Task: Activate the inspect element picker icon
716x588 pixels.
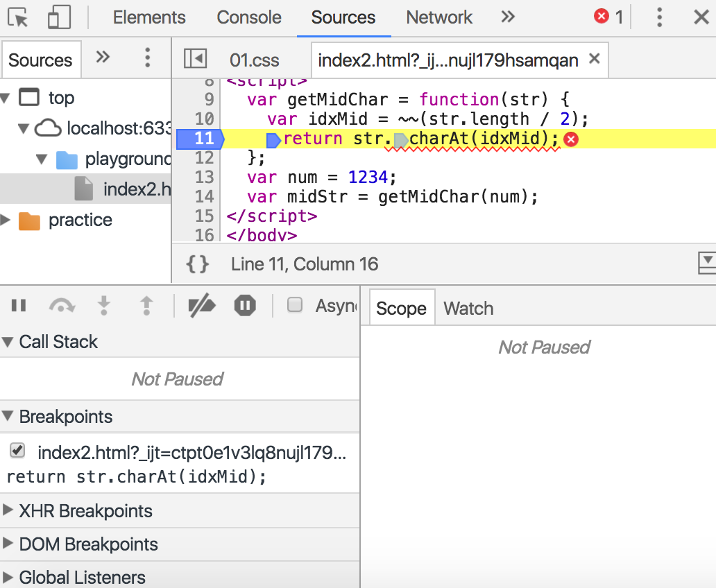Action: [x=18, y=17]
